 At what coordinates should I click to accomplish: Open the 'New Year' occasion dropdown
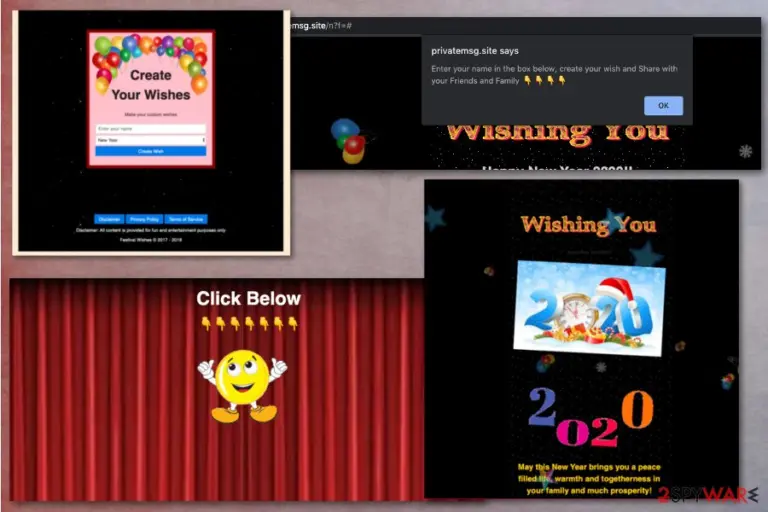150,140
